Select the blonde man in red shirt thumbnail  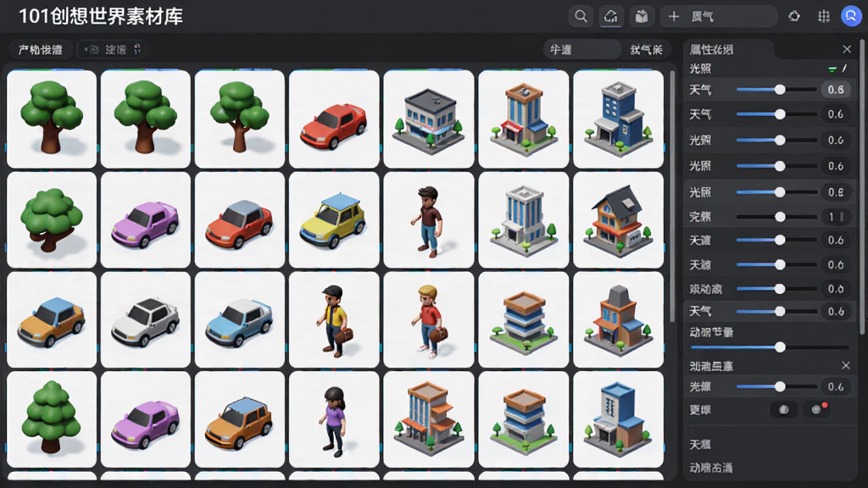pos(428,319)
